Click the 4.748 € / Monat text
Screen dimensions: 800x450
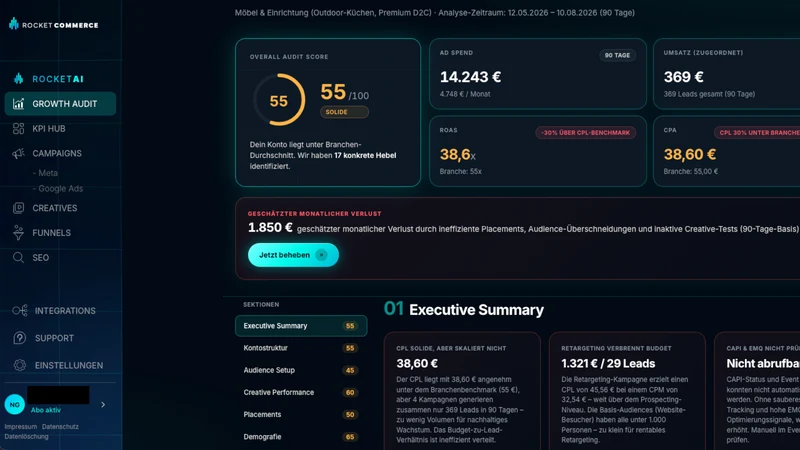tap(465, 94)
